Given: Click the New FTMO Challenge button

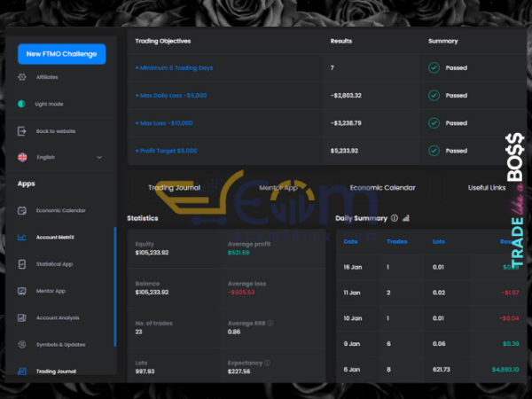Looking at the screenshot, I should [x=61, y=54].
